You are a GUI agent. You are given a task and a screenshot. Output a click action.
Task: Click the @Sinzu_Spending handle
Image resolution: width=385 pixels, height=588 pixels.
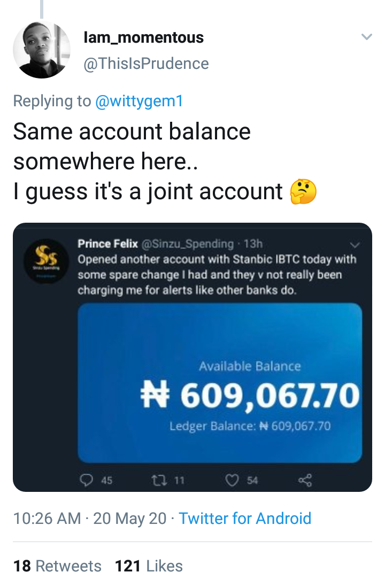(188, 244)
